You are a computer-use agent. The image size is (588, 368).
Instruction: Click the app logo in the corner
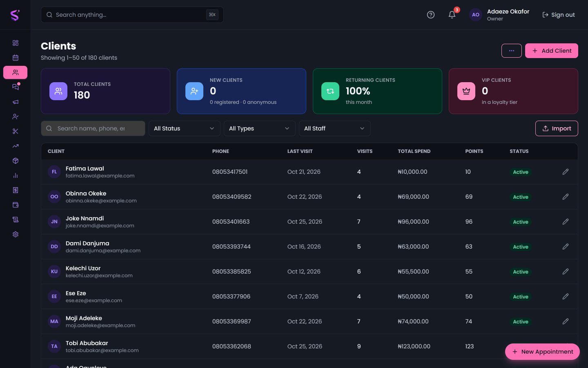pos(15,15)
